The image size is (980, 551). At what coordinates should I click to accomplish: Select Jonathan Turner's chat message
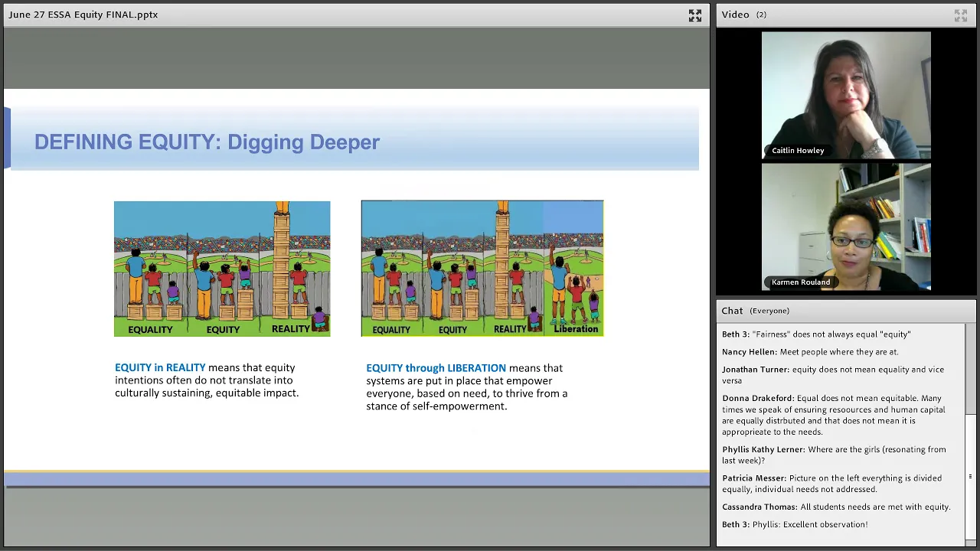(833, 375)
